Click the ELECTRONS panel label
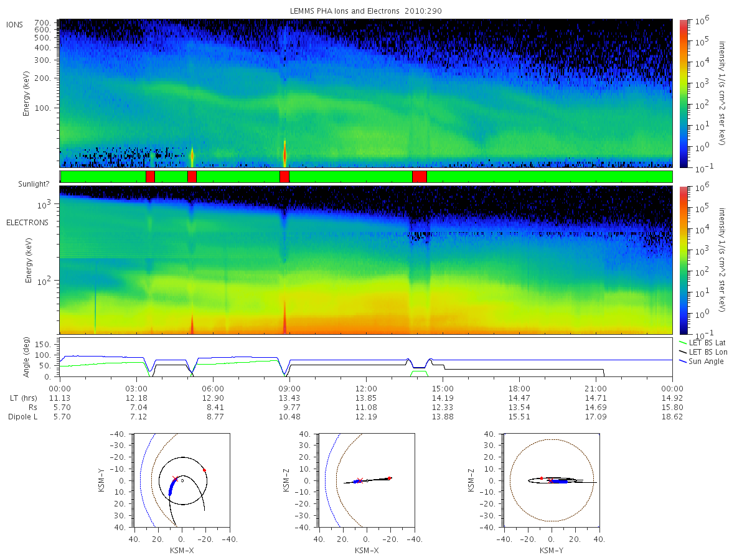 [x=27, y=222]
